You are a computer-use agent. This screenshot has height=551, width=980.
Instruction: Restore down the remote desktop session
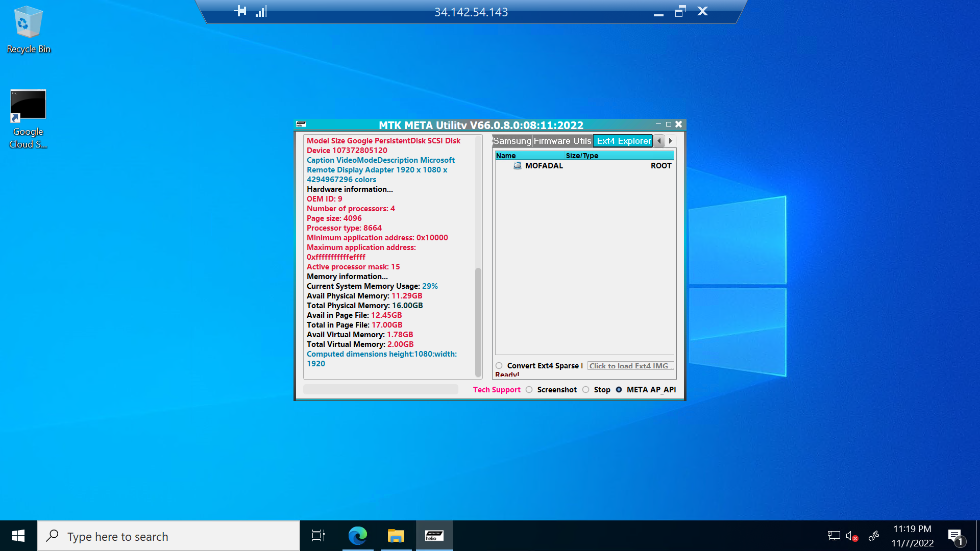tap(680, 11)
